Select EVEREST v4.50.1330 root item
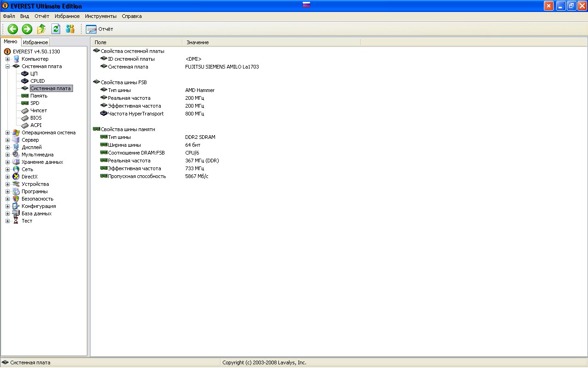 [x=36, y=52]
